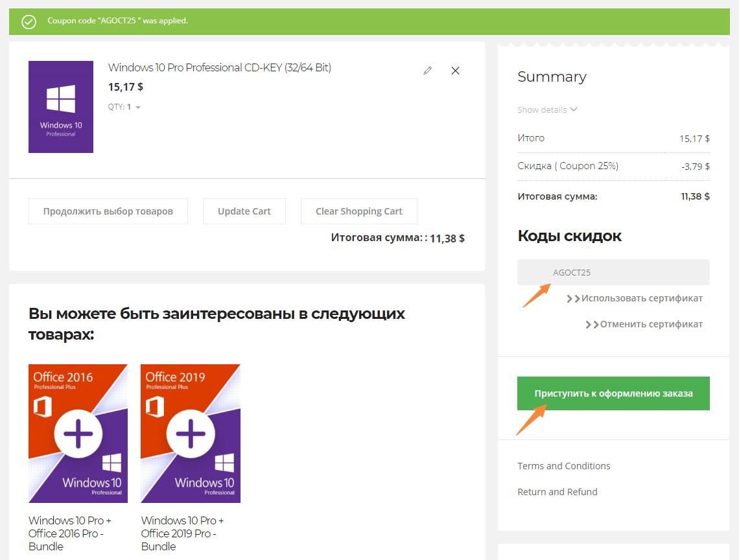Open Windows 10 Pro + Office 2019 Pro title
This screenshot has height=560, width=739.
click(x=182, y=533)
